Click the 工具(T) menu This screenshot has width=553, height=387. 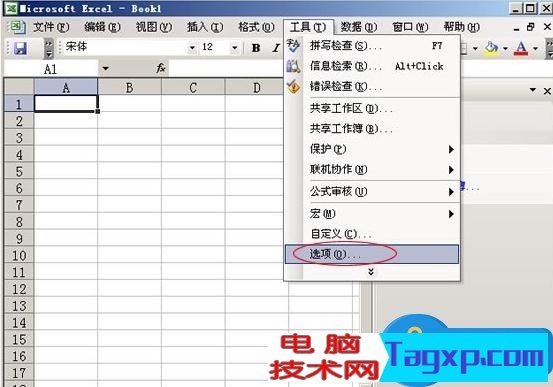(308, 27)
